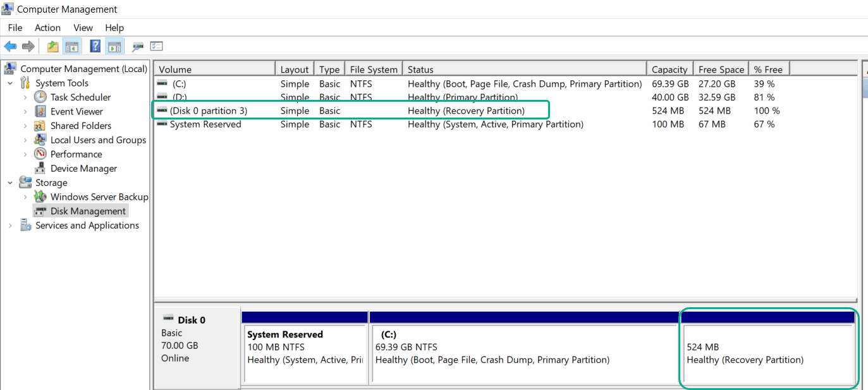Click the Disk Management tree icon

tap(40, 211)
